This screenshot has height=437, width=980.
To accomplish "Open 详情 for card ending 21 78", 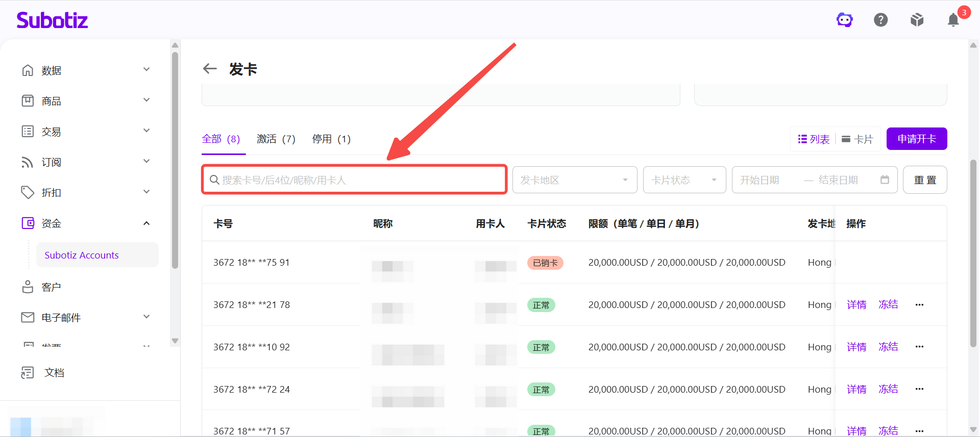I will click(856, 304).
